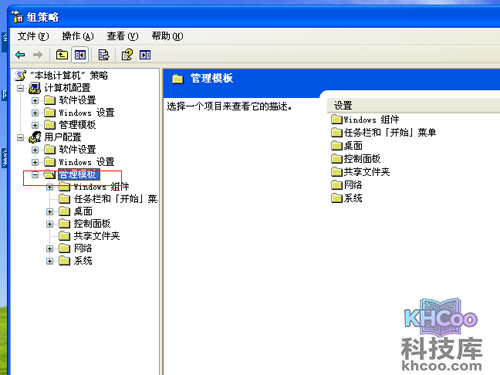The image size is (500, 375).
Task: Expand the 网络 tree node
Action: [x=50, y=248]
